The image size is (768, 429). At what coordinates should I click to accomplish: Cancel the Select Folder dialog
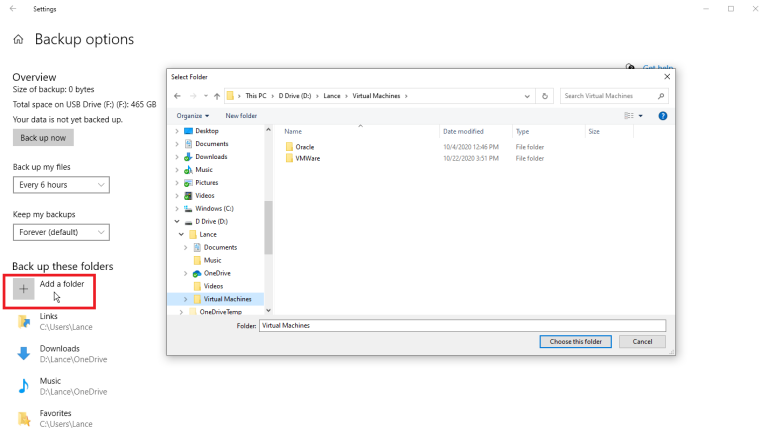(642, 341)
